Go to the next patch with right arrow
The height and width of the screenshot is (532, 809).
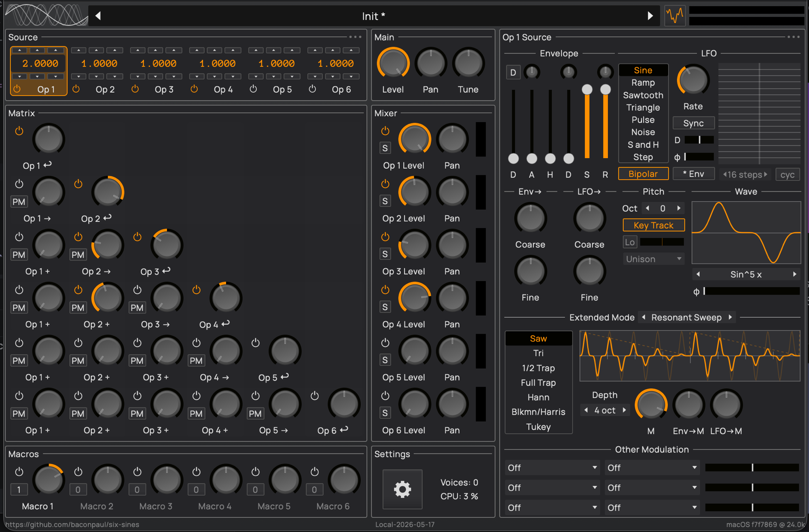pos(650,16)
